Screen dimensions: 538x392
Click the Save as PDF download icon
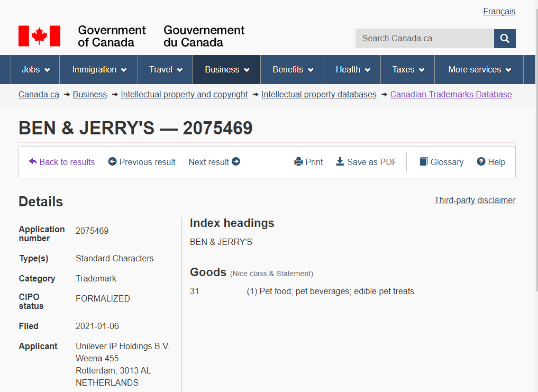coord(340,162)
